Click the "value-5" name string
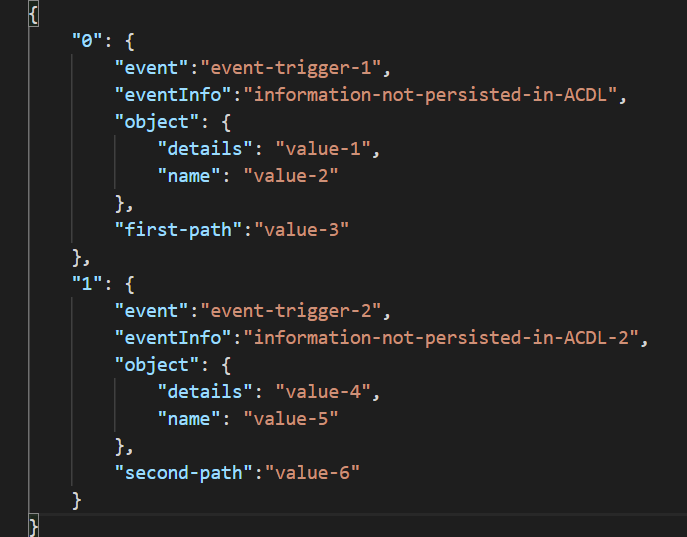 coord(291,419)
